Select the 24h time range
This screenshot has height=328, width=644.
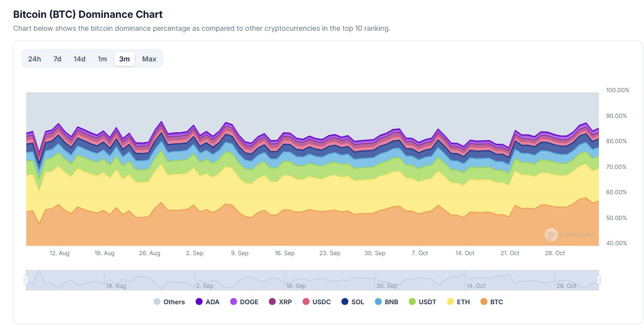click(x=35, y=59)
